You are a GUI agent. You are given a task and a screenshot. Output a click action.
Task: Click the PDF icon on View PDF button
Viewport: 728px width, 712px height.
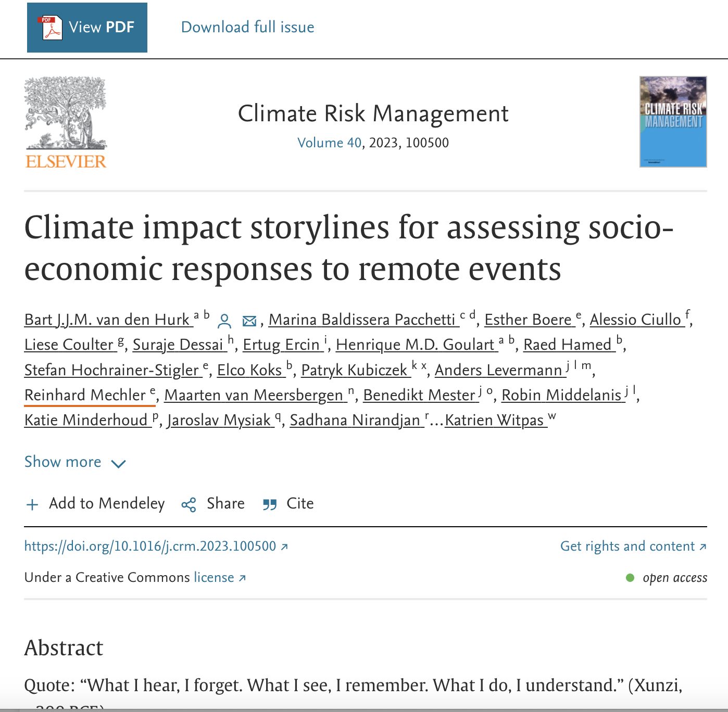(x=51, y=27)
